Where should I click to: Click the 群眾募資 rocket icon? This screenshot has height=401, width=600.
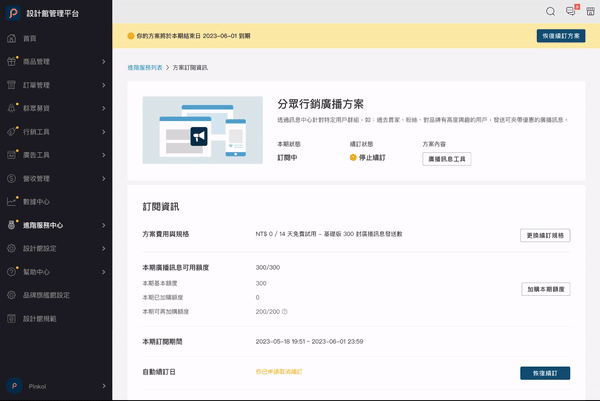click(x=11, y=108)
